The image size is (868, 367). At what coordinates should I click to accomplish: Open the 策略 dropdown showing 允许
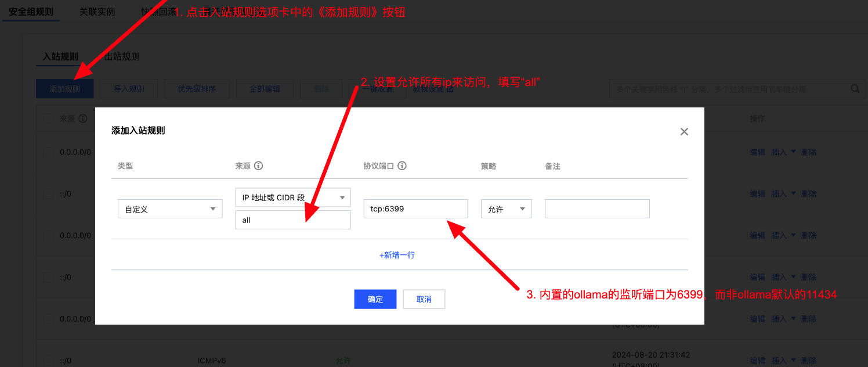coord(507,209)
